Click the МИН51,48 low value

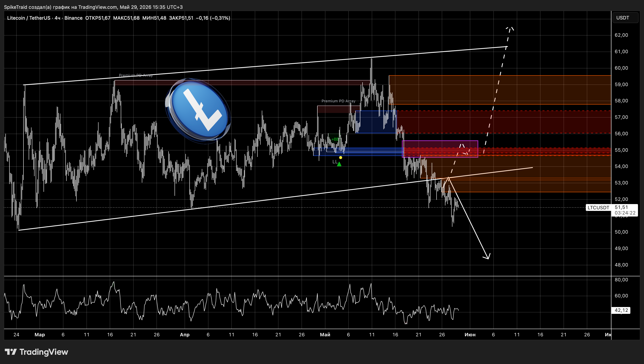click(x=154, y=18)
